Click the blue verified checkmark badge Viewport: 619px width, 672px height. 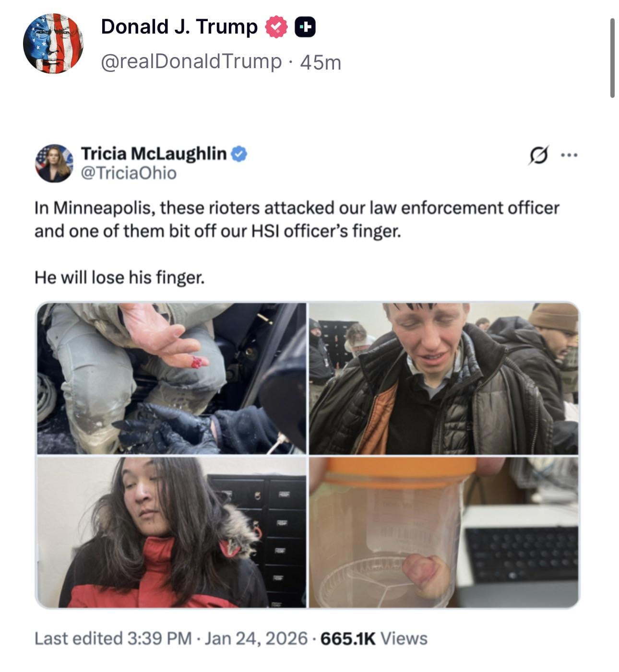pos(239,154)
